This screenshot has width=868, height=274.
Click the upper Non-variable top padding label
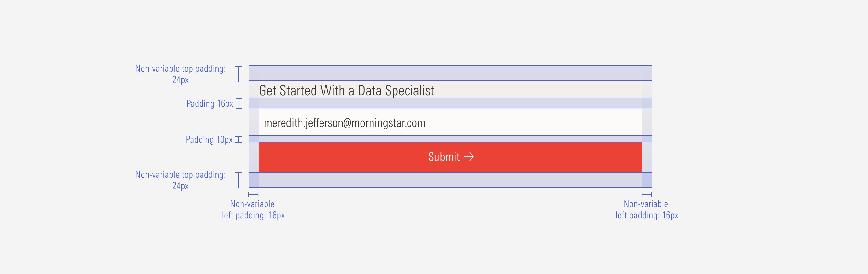[x=180, y=74]
